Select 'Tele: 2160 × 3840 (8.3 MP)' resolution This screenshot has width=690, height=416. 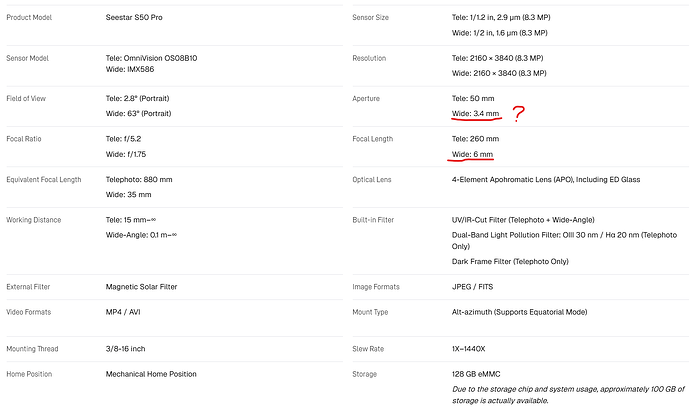pos(497,58)
